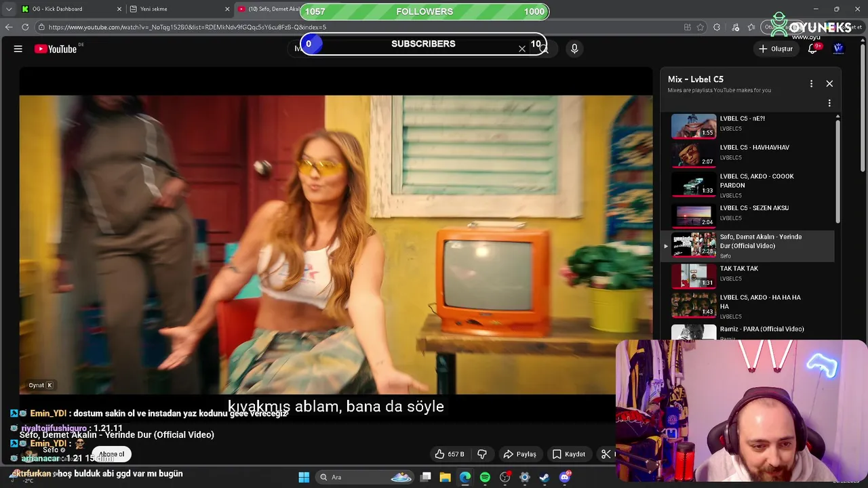Open YouTube notifications bell
868x488 pixels.
click(x=812, y=49)
